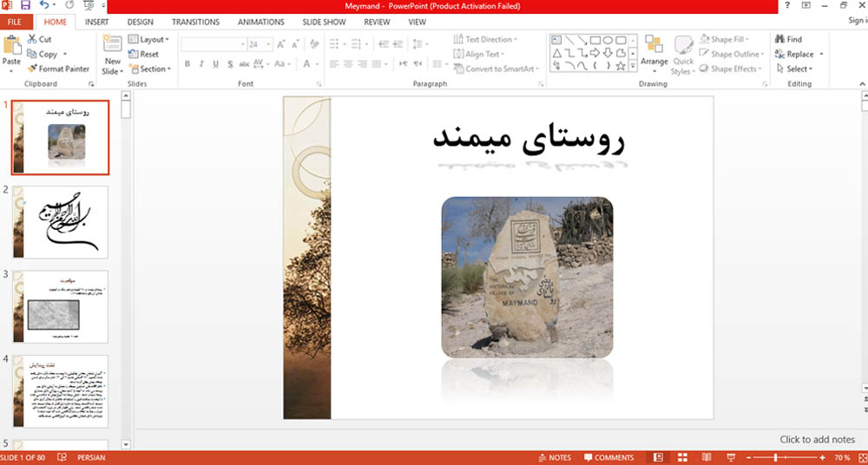Click the Save icon in quick access toolbar
The height and width of the screenshot is (465, 868).
pos(25,5)
